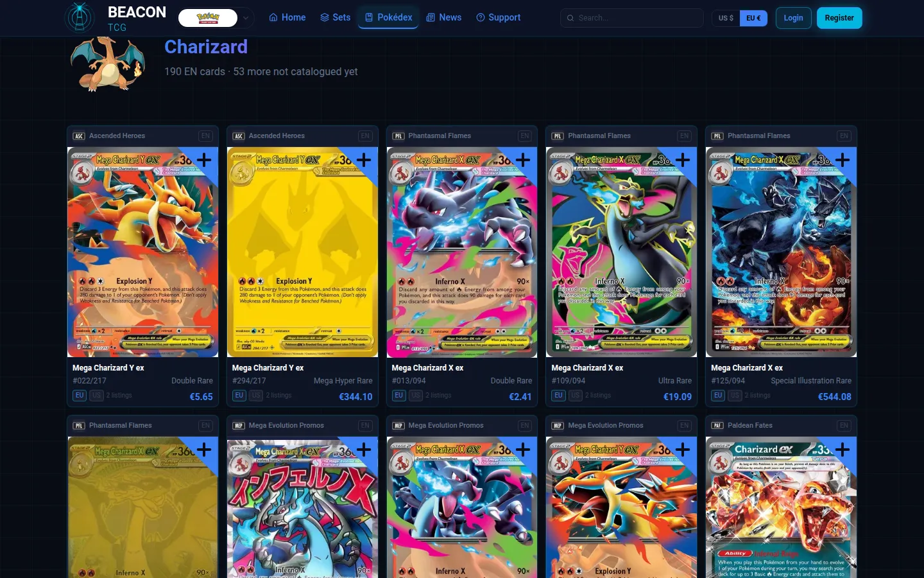Click the €5.65 price
The image size is (924, 578).
[201, 397]
